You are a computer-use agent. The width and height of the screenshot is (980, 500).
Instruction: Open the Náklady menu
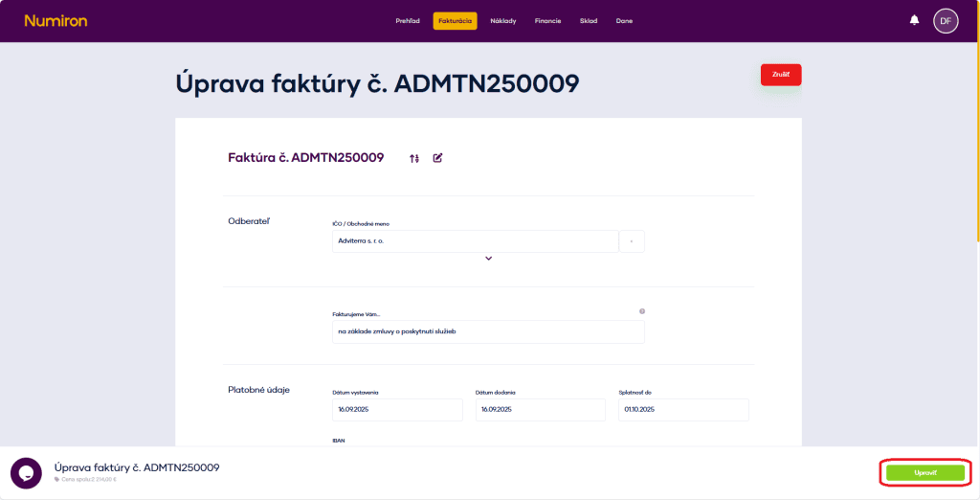[x=503, y=21]
